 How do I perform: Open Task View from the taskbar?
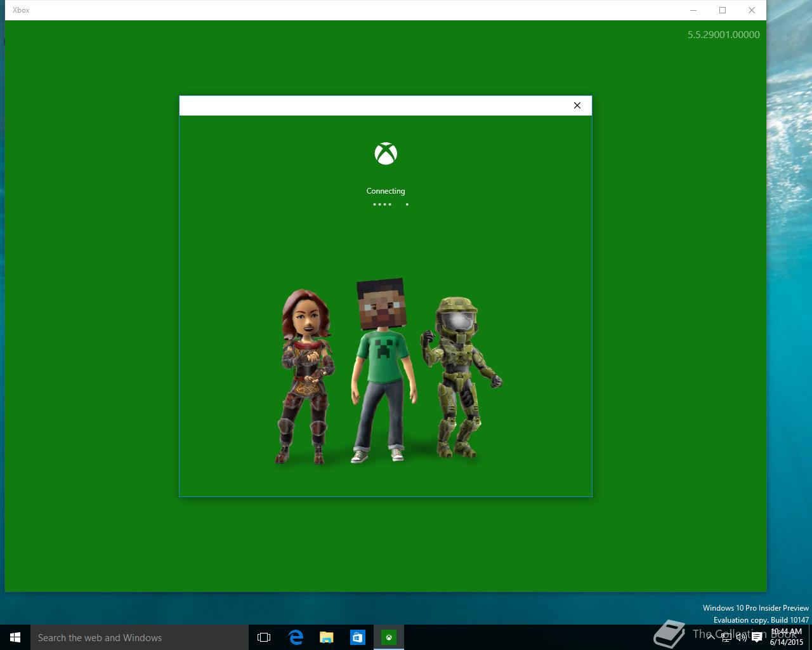coord(264,637)
